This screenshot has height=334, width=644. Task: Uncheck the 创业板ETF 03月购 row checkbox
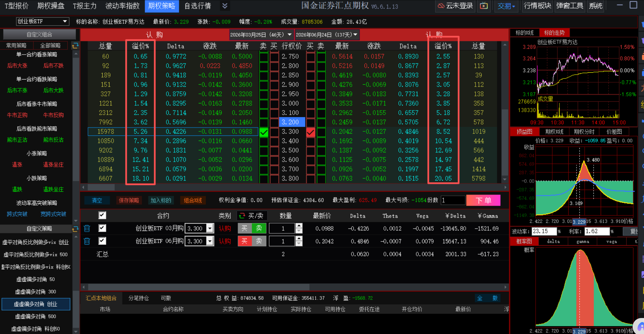[x=102, y=228]
